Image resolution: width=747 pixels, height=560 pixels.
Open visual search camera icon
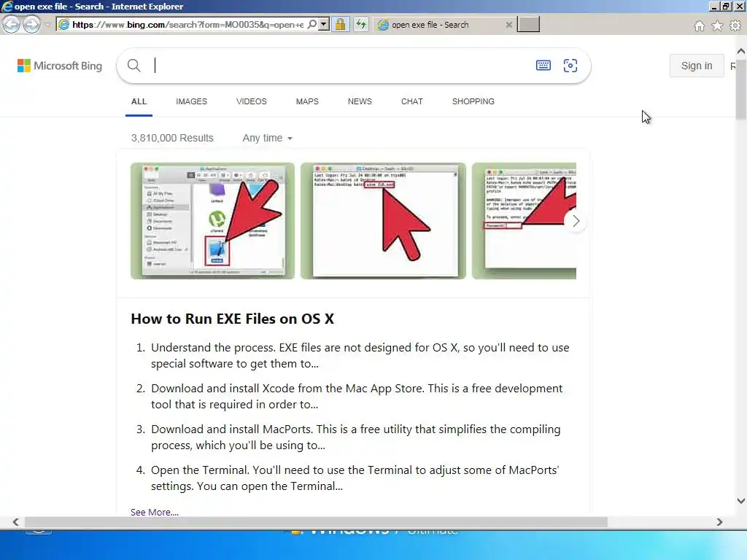(x=570, y=66)
